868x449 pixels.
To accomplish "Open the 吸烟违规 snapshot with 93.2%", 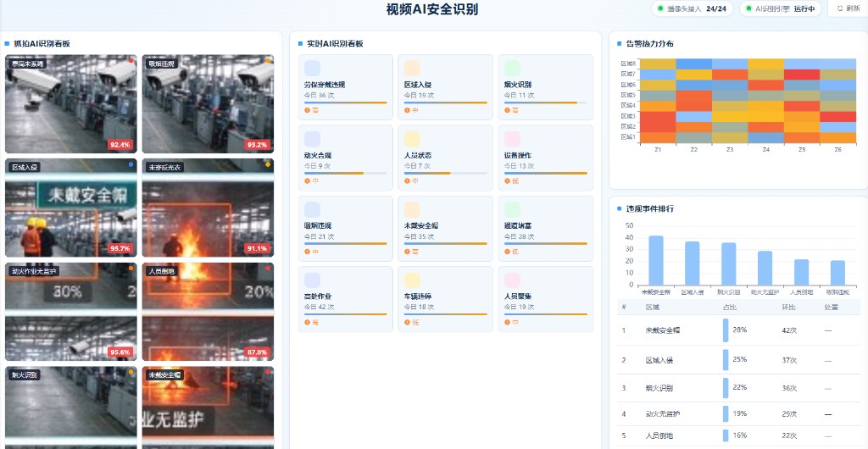I will point(208,104).
